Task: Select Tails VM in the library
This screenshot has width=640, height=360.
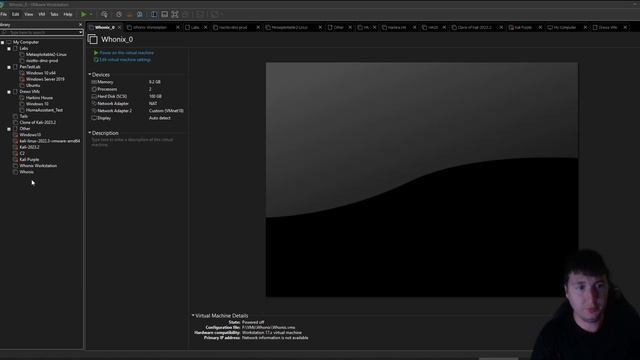Action: (x=24, y=116)
